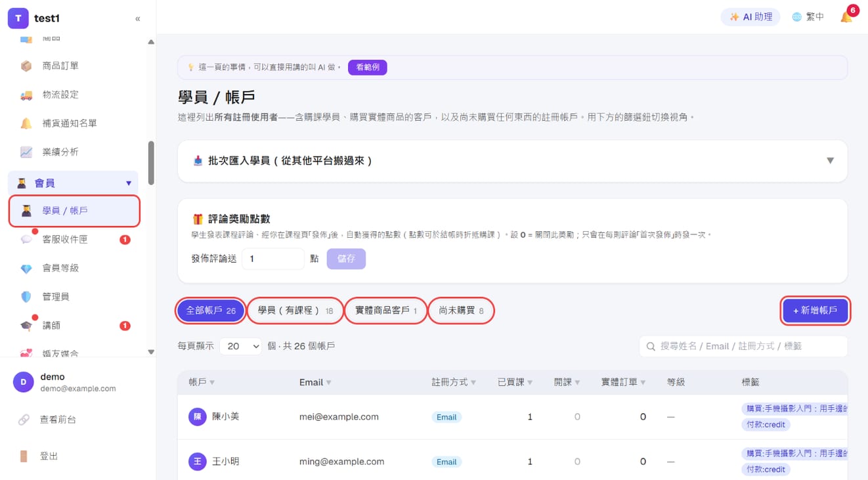Click the account search field
The height and width of the screenshot is (480, 868).
point(743,346)
